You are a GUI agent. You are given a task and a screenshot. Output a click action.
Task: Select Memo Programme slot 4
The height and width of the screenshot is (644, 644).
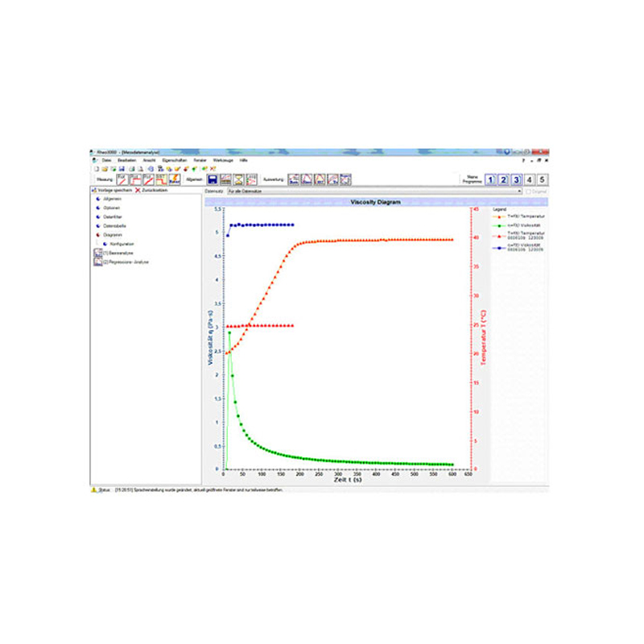coord(529,180)
